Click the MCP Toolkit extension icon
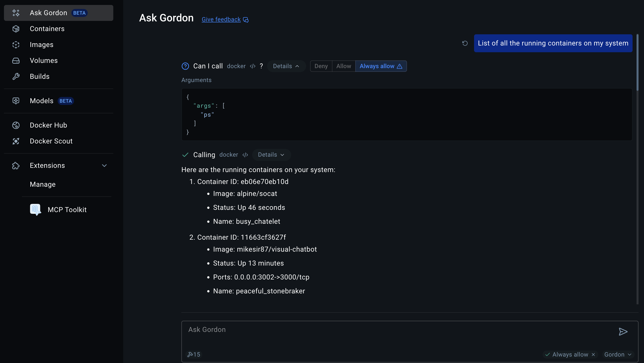Image resolution: width=644 pixels, height=363 pixels. pyautogui.click(x=36, y=210)
